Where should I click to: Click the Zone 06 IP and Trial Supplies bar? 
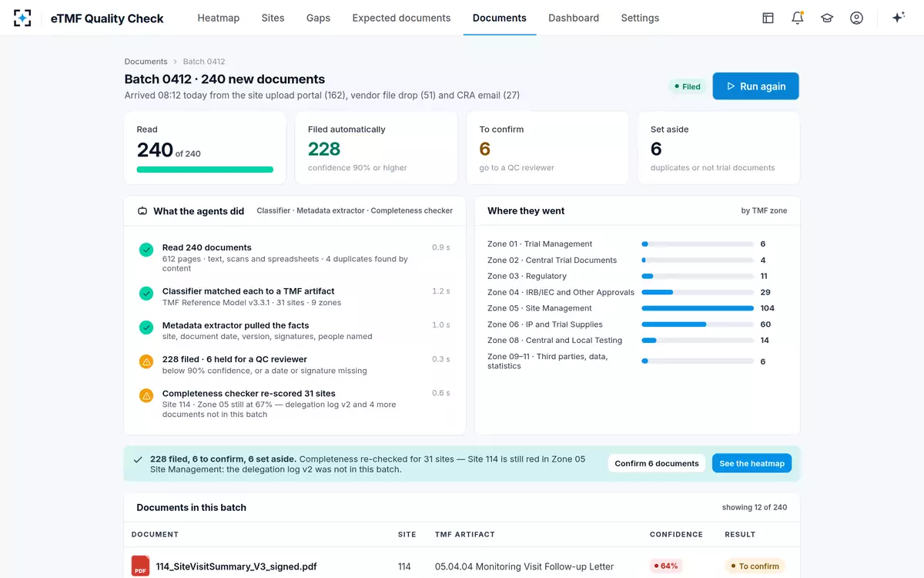pos(697,324)
